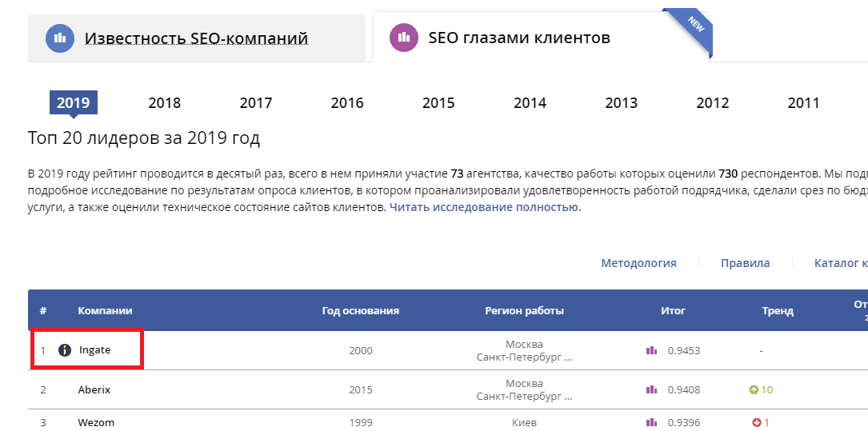Go to the Правила link
This screenshot has width=868, height=431.
click(745, 263)
